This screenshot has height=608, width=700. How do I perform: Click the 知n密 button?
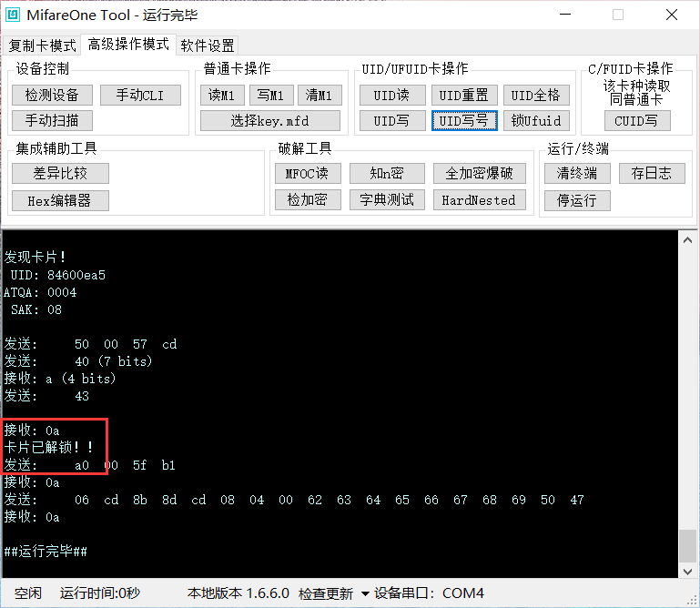387,173
